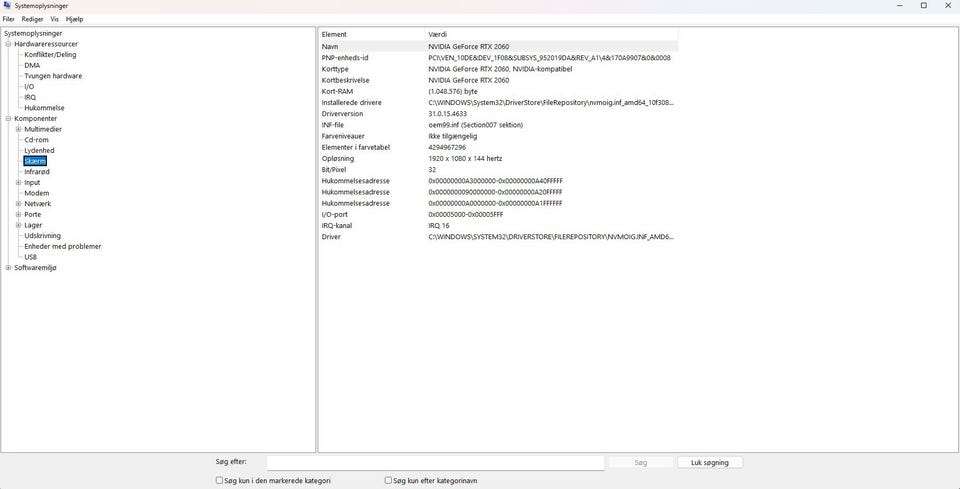Screen dimensions: 960x489
Task: Open the Hjælp menu
Action: pos(75,19)
